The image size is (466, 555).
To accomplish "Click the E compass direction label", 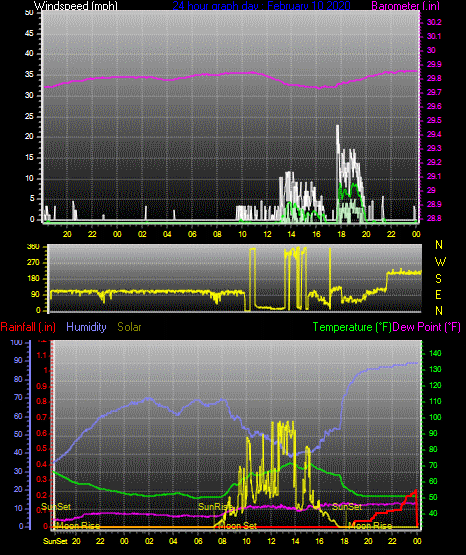I will [438, 294].
